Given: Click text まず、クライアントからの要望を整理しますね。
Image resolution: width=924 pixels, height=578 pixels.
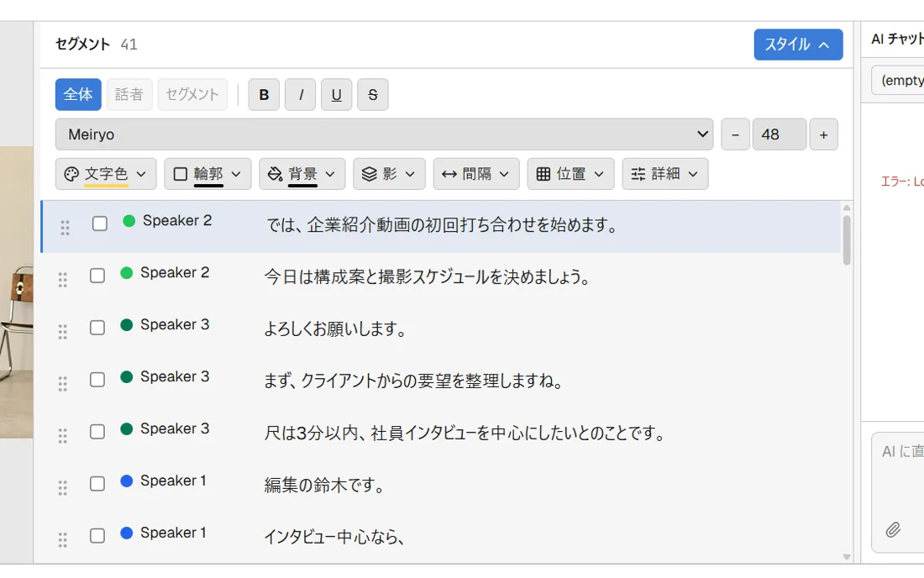Looking at the screenshot, I should pos(414,381).
